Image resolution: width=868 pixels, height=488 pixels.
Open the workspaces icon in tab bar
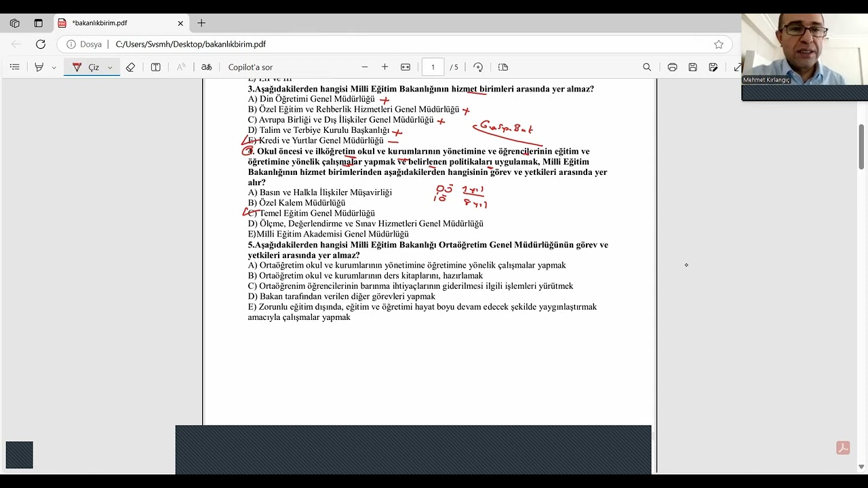click(x=14, y=23)
